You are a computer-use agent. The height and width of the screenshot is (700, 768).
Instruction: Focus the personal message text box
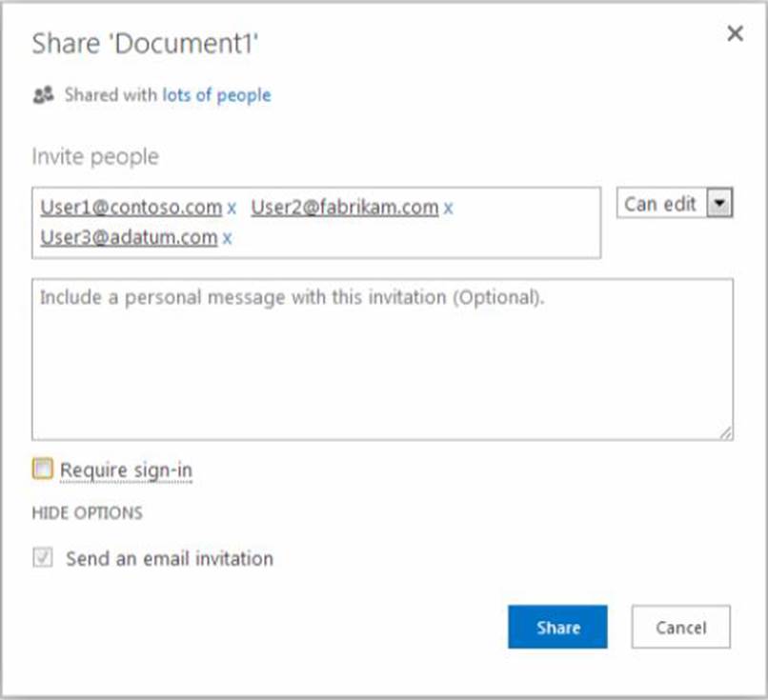(x=381, y=362)
